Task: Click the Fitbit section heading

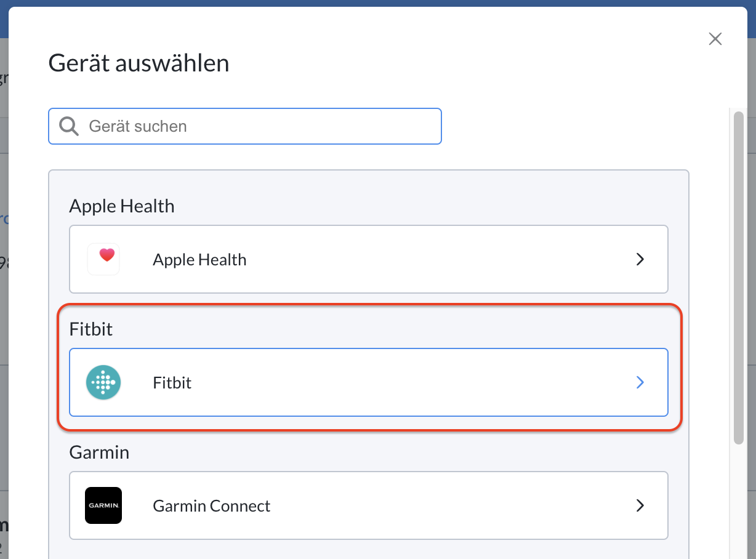Action: click(x=91, y=329)
